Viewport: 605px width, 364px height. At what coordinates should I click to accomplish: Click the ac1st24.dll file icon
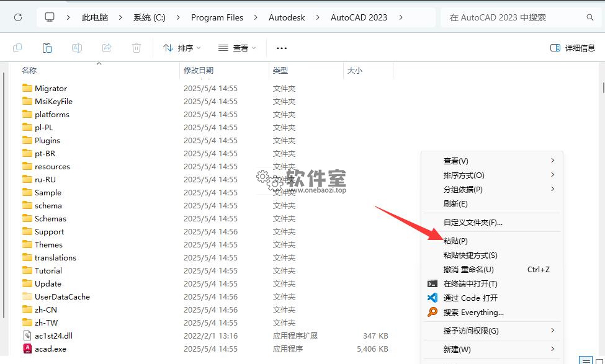click(27, 335)
